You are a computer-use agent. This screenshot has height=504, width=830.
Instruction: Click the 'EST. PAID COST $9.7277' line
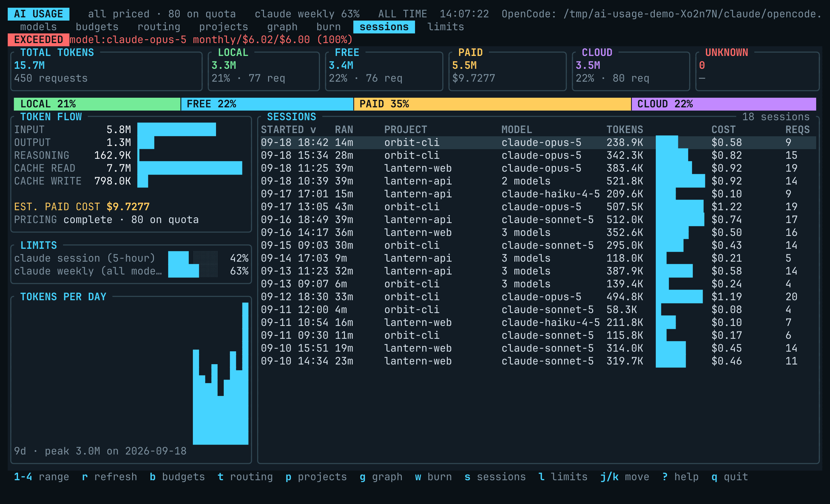coord(82,207)
